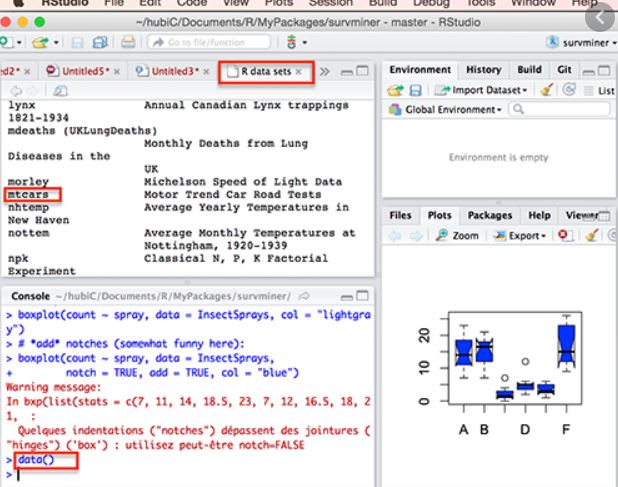Click the save all documents icon
This screenshot has width=618, height=487.
click(x=100, y=42)
